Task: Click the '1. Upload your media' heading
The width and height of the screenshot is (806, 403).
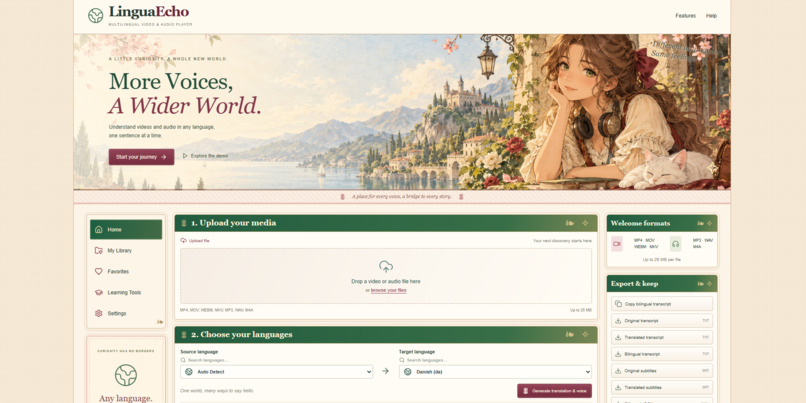Action: click(233, 223)
